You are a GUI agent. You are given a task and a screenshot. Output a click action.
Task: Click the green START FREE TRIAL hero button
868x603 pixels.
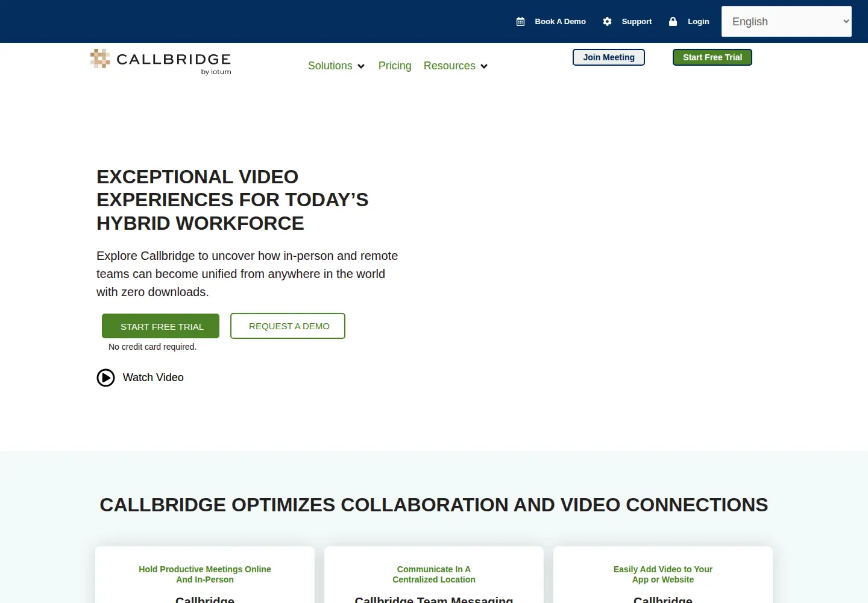click(x=160, y=326)
